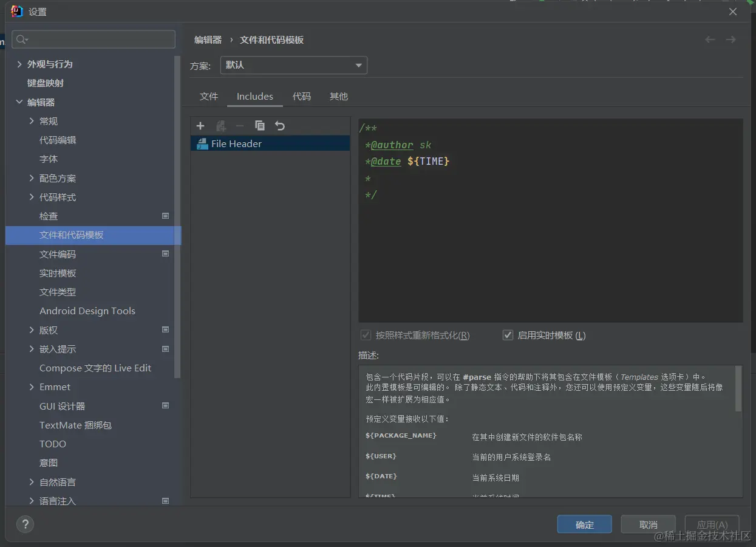Expand the 外观与行为 tree node
Screen dimensions: 756x547
click(19, 64)
